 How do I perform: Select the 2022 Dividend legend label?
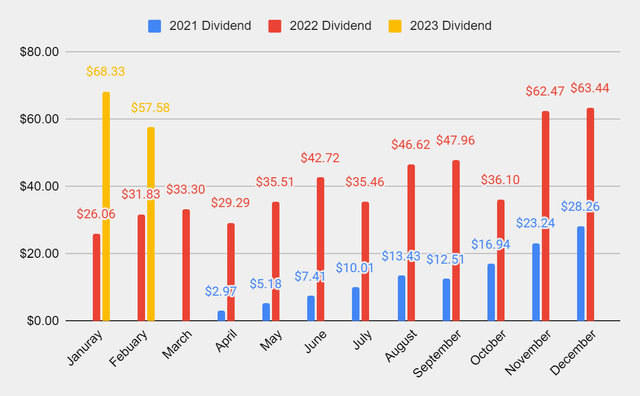[x=331, y=26]
